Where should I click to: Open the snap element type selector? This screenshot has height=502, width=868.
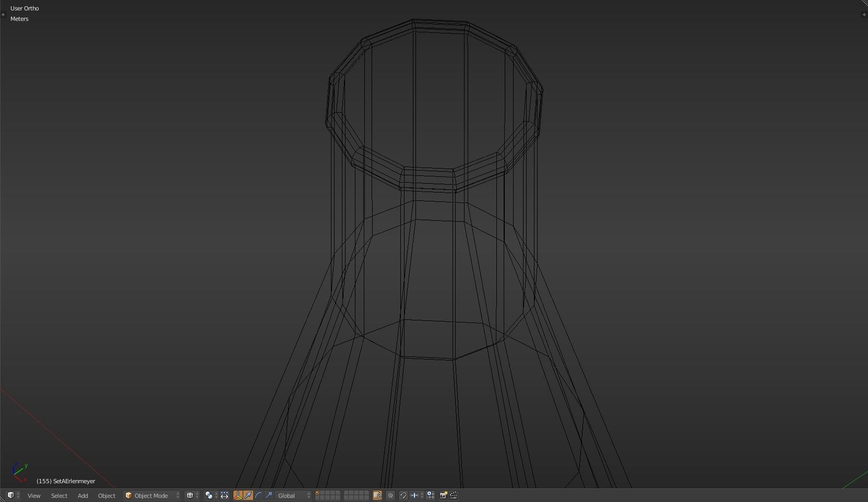tap(417, 495)
